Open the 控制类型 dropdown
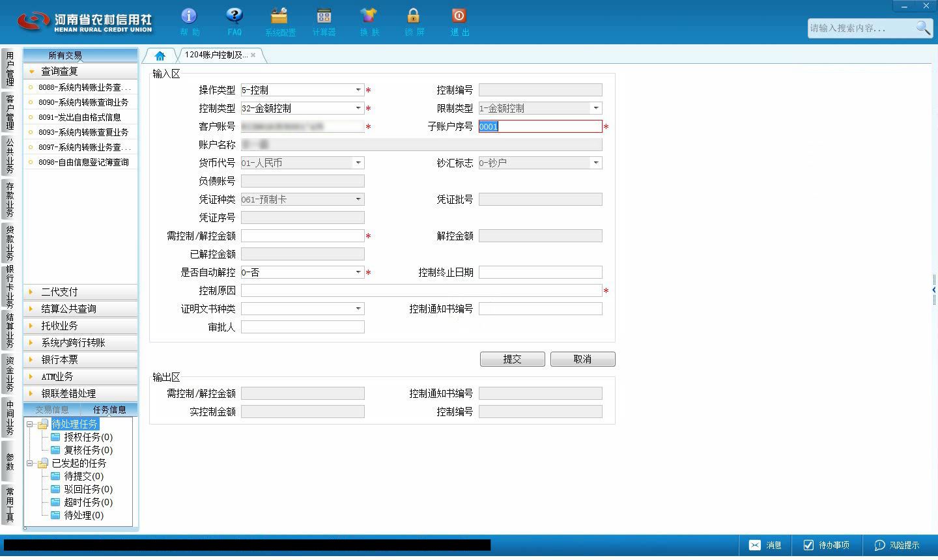The image size is (938, 560). [358, 108]
